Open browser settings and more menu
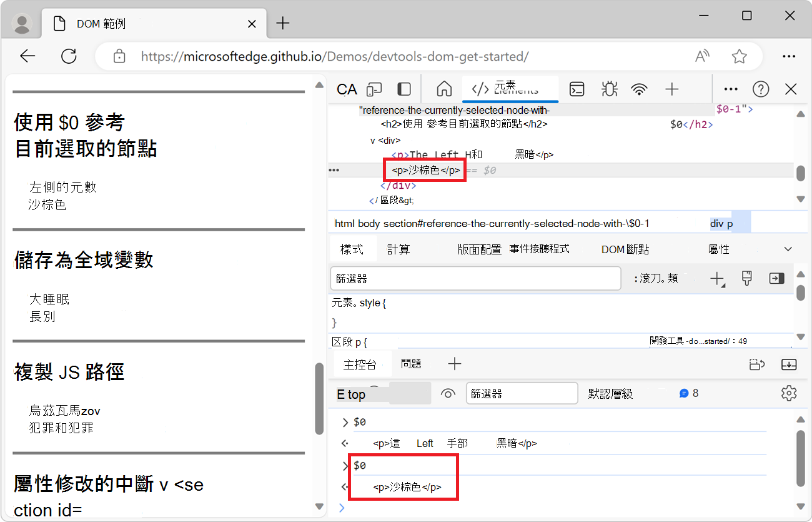 (790, 56)
